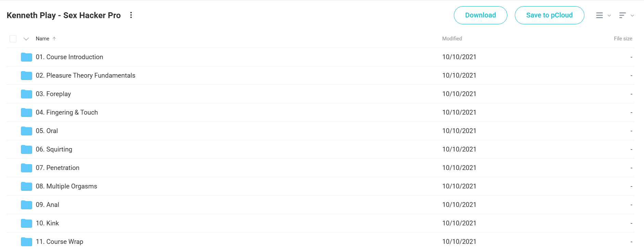Expand the view layout dropdown arrow
This screenshot has width=644, height=250.
[609, 15]
